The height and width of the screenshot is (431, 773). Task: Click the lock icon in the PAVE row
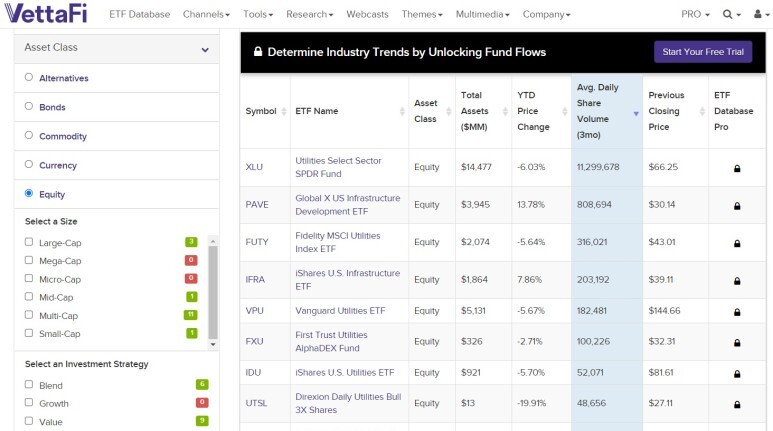(x=737, y=206)
